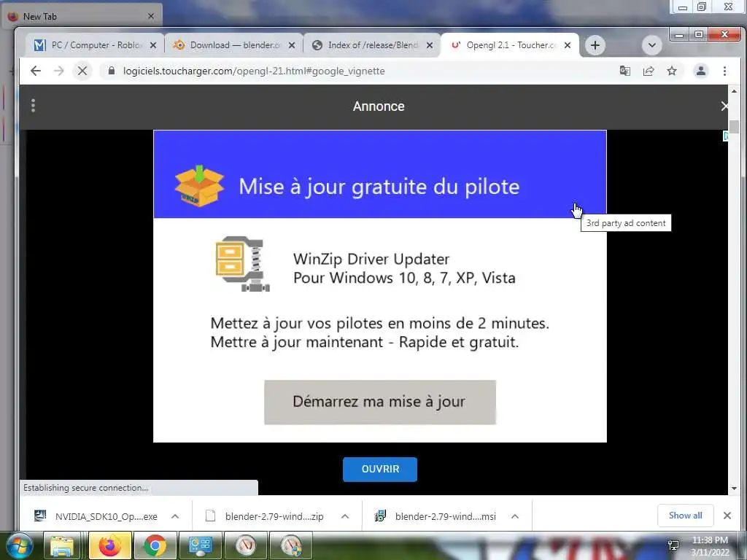Viewport: 747px width, 560px height.
Task: Click the network tray icon
Action: (x=673, y=545)
